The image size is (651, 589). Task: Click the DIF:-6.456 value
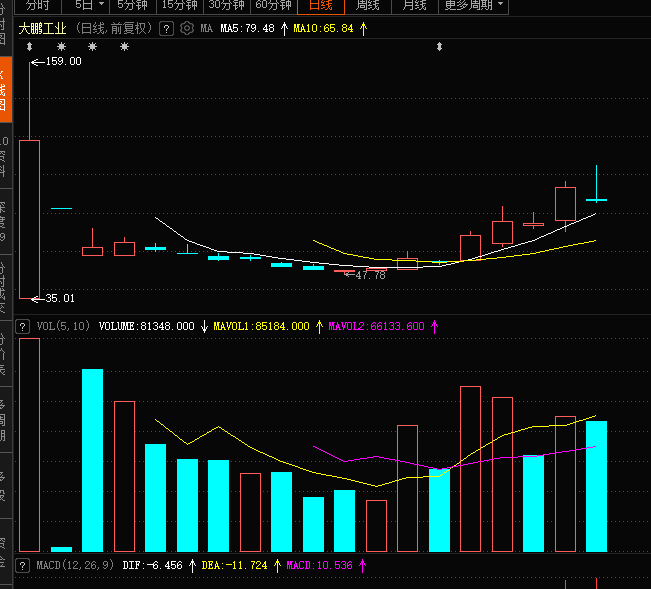coord(152,565)
